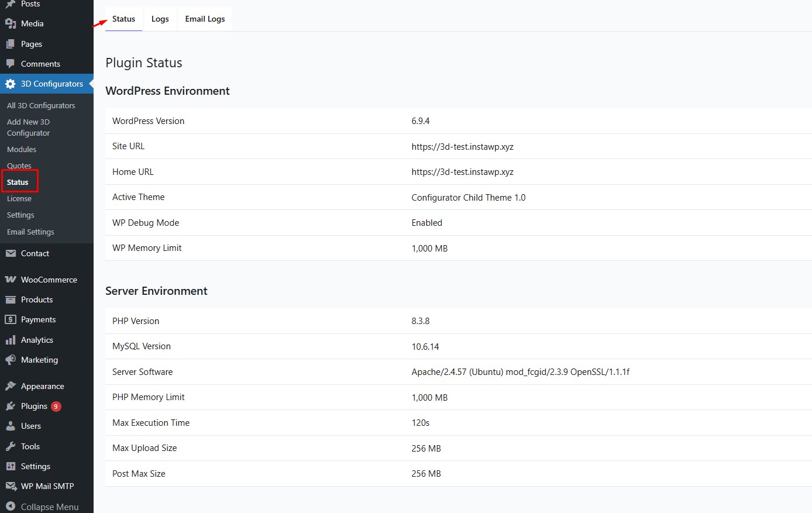Click the Pages icon in sidebar
The height and width of the screenshot is (513, 812).
tap(11, 44)
